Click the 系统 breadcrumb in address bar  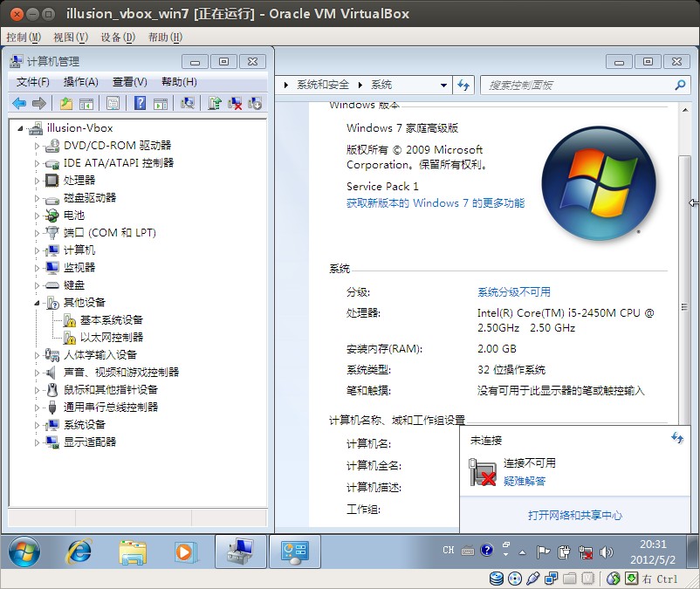pos(381,85)
